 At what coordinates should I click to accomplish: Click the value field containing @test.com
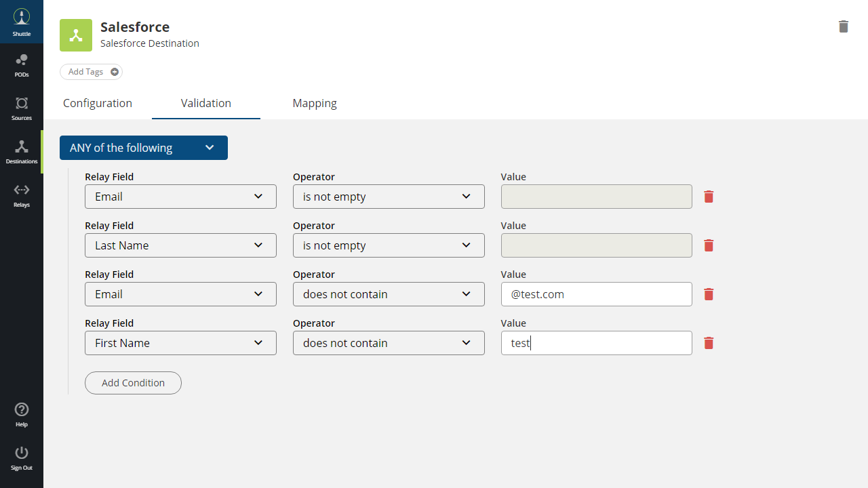coord(597,294)
